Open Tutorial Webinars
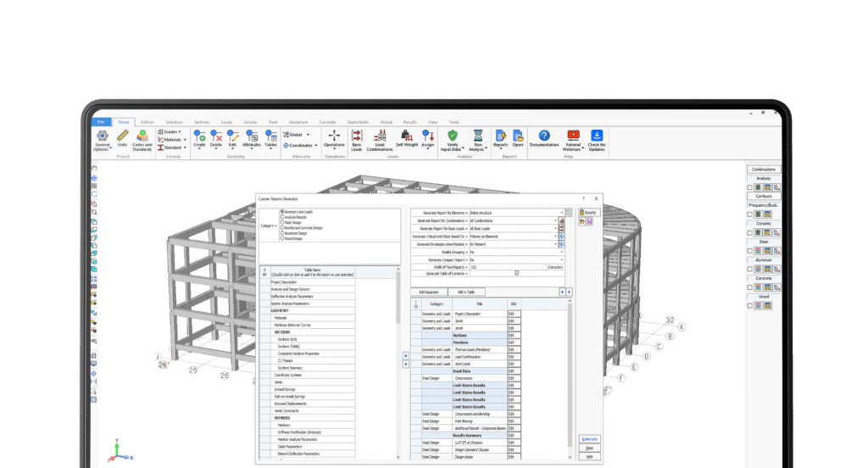 click(573, 140)
